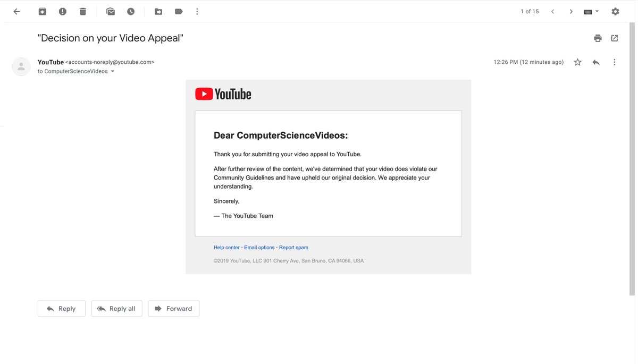Delete this email with trash icon
The width and height of the screenshot is (638, 364).
coord(83,12)
